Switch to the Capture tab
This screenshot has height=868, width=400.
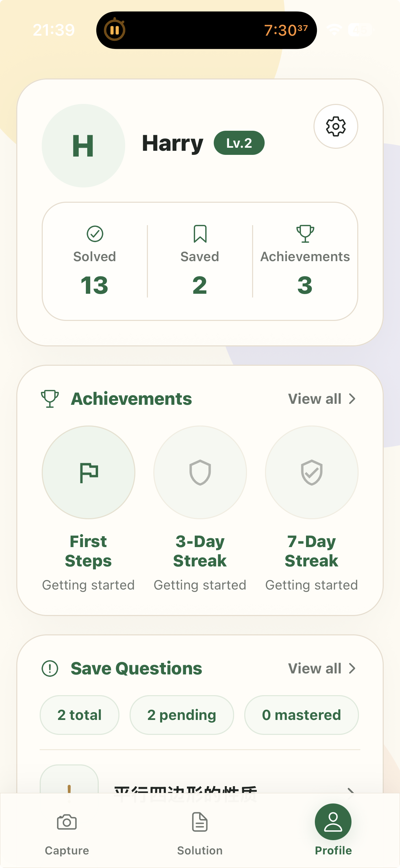[x=67, y=833]
